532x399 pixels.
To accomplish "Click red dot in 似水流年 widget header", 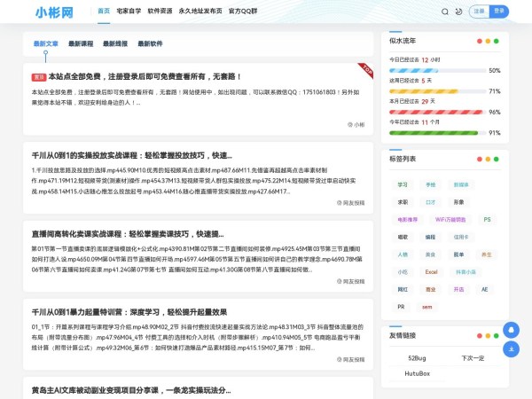I will click(480, 41).
